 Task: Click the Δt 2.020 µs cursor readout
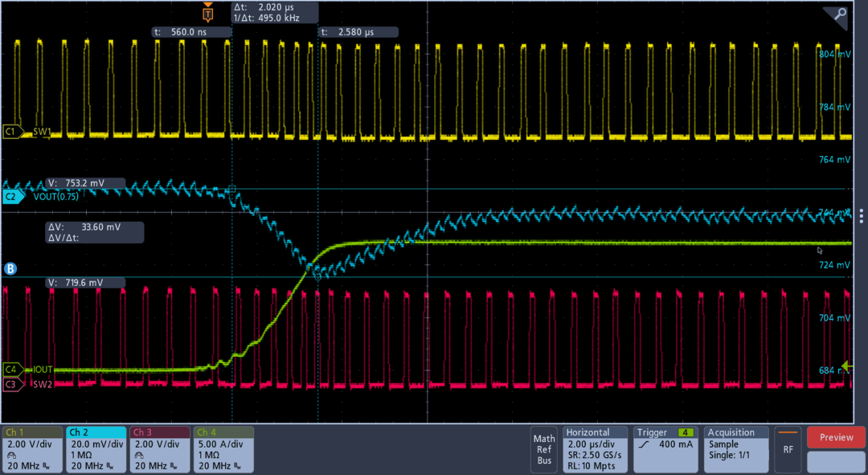pos(275,13)
